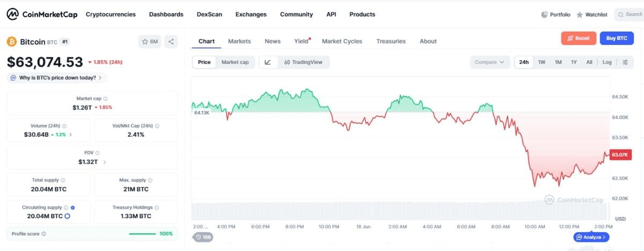The image size is (644, 251).
Task: Click the Volume (24h) info icon
Action: (65, 125)
